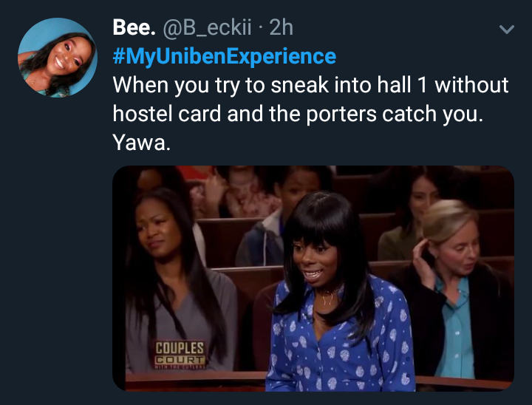Open Bee's circular profile avatar
Viewport: 532px width, 405px height.
point(58,58)
